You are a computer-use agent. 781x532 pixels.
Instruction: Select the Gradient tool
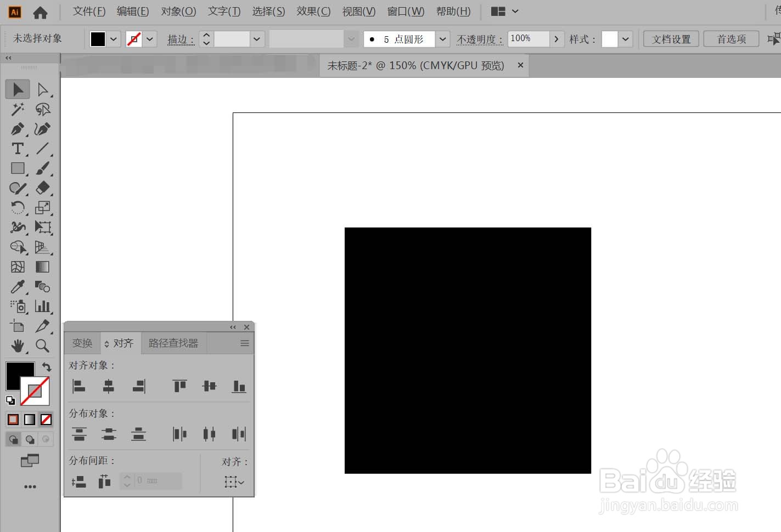[42, 267]
